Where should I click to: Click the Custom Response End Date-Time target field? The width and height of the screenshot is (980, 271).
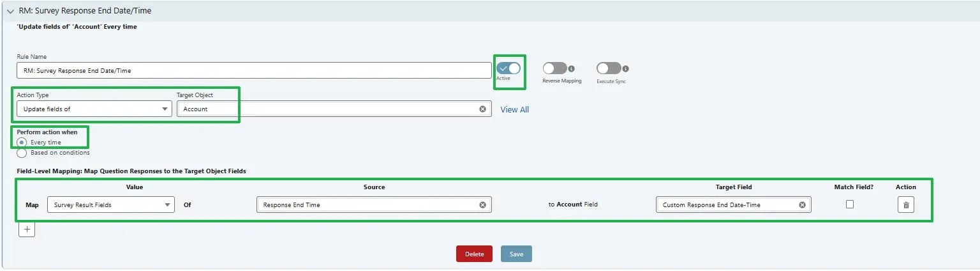point(733,205)
